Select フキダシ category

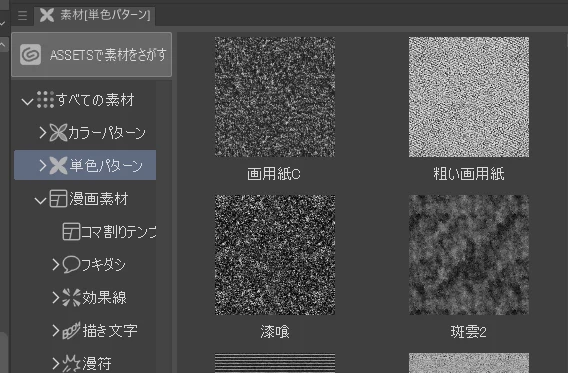(x=103, y=265)
